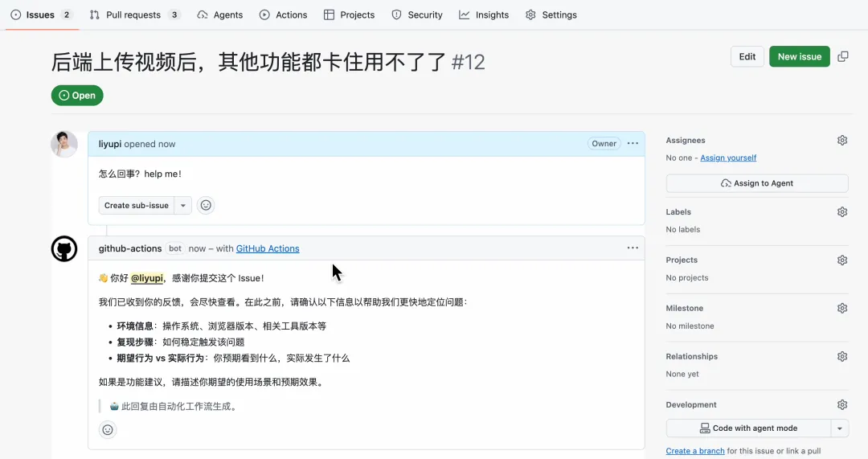The image size is (868, 459).
Task: Click the Create sub-issue button
Action: tap(136, 206)
